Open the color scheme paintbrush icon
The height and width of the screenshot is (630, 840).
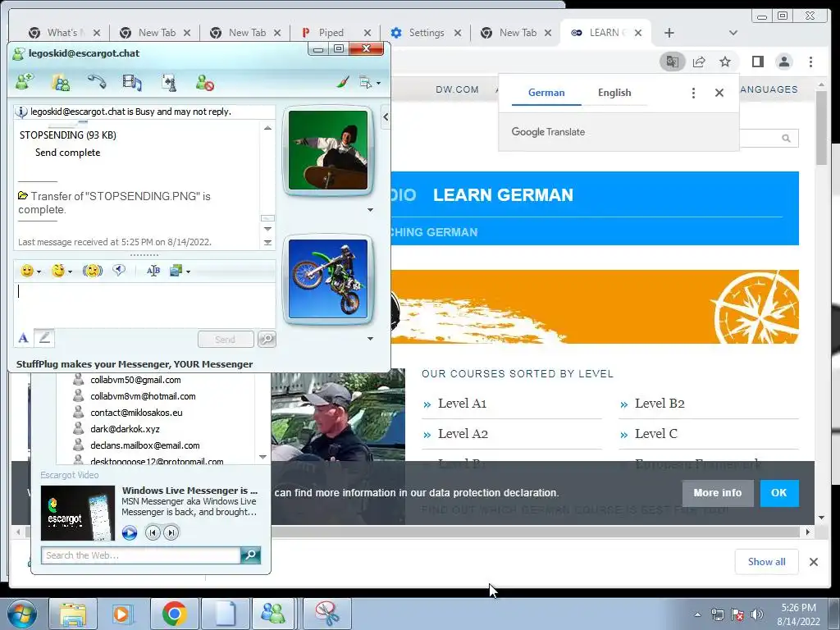pyautogui.click(x=343, y=83)
